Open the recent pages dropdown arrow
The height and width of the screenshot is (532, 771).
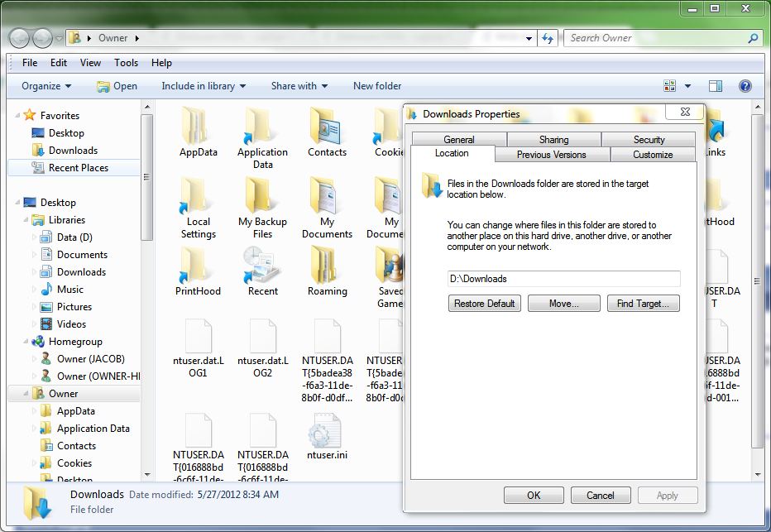tap(59, 38)
